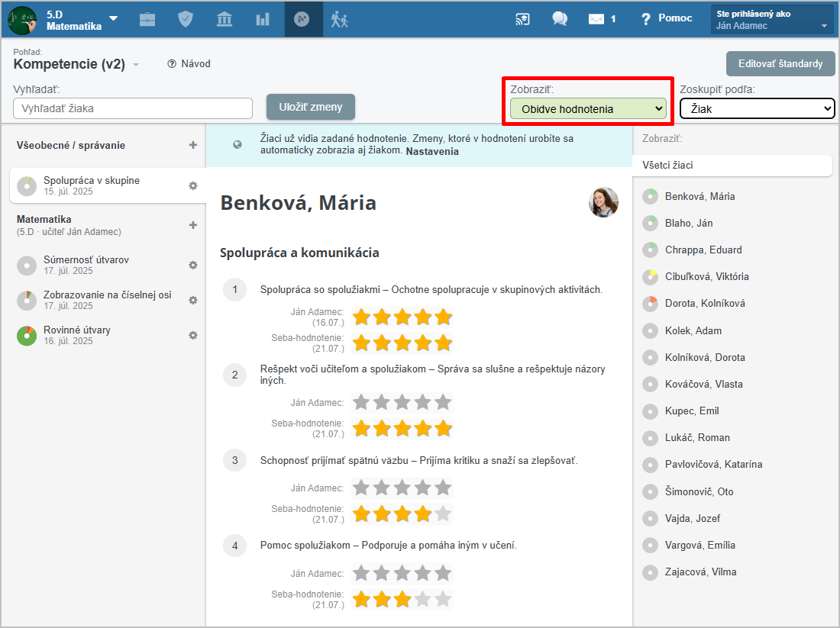The height and width of the screenshot is (628, 840).
Task: Select student Benková, Mária in list
Action: tap(699, 196)
